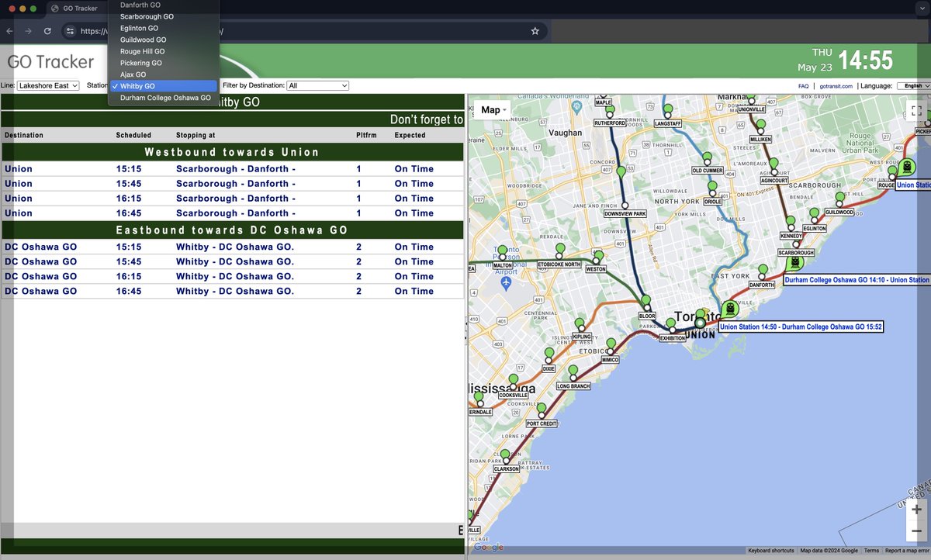Click the Mimico station pin
931x560 pixels.
point(611,346)
